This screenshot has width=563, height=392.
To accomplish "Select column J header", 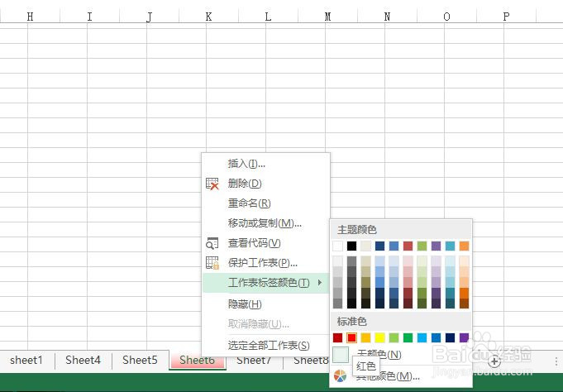I will coord(149,17).
